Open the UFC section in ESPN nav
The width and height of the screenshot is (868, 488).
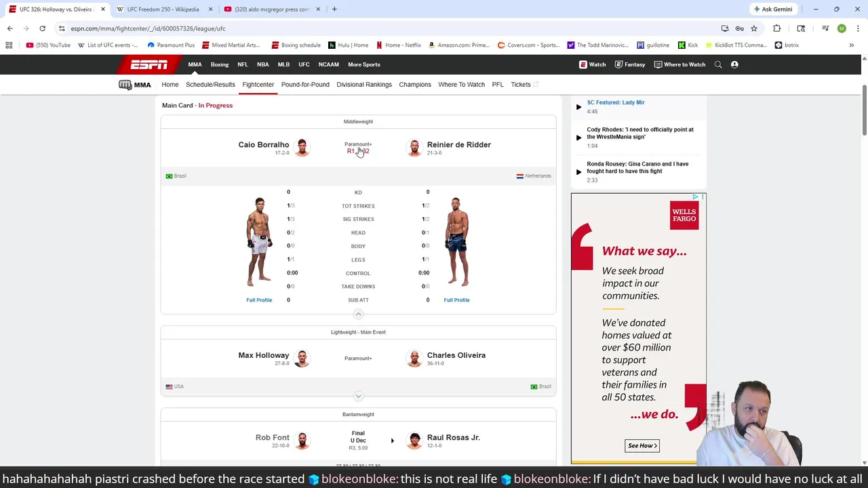click(x=304, y=64)
